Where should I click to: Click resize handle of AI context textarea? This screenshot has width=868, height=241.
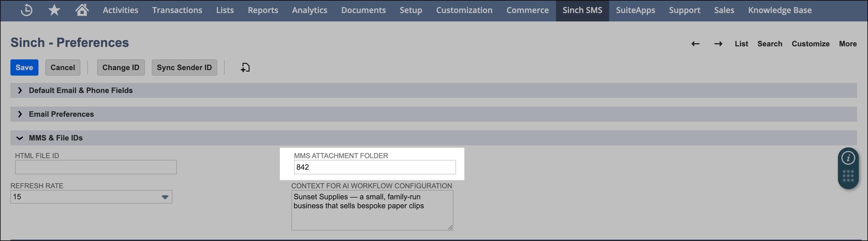(x=450, y=227)
